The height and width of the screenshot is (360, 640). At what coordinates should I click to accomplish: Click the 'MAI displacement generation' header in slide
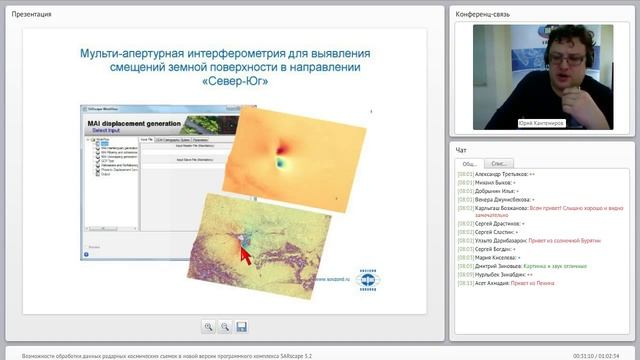[134, 123]
